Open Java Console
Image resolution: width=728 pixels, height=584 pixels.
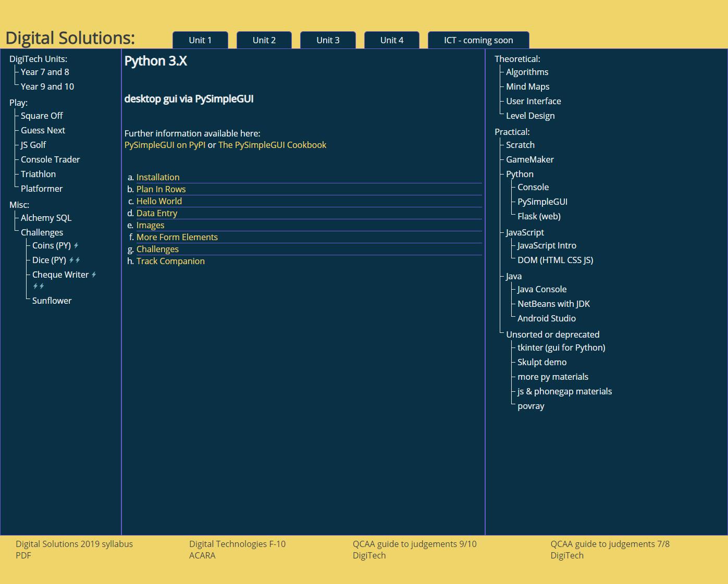[x=542, y=289]
